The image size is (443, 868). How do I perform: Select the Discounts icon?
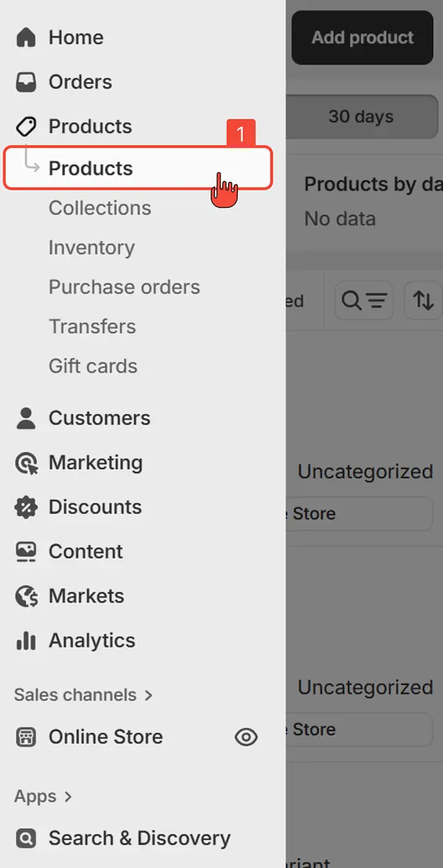(x=25, y=507)
